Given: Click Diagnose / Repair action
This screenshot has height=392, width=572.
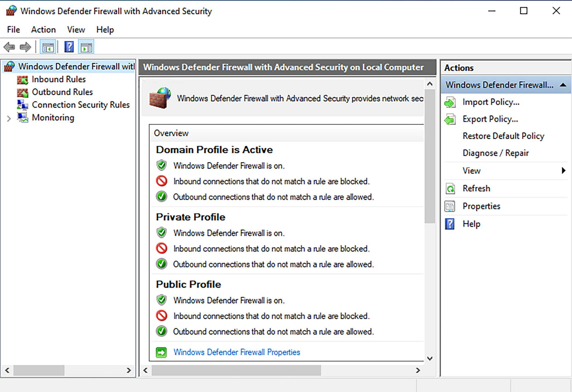Looking at the screenshot, I should click(496, 153).
